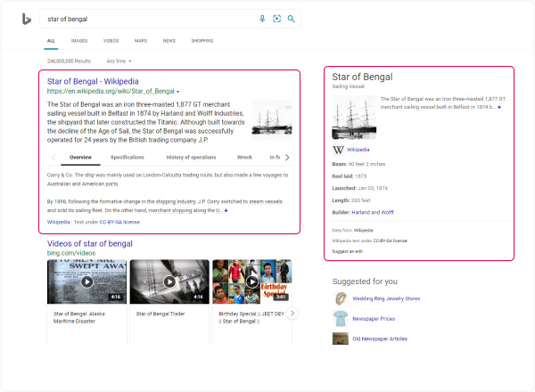Expand the knowledge panel description plus icon
The image size is (535, 392).
[499, 107]
